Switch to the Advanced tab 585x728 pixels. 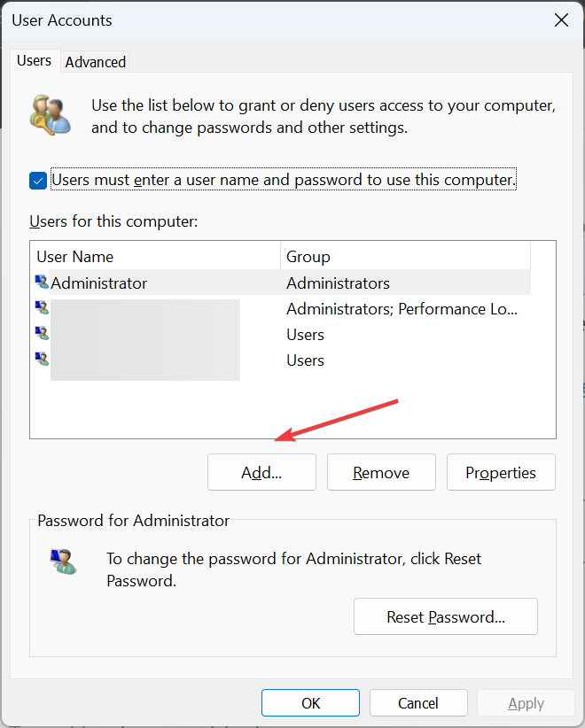point(95,62)
